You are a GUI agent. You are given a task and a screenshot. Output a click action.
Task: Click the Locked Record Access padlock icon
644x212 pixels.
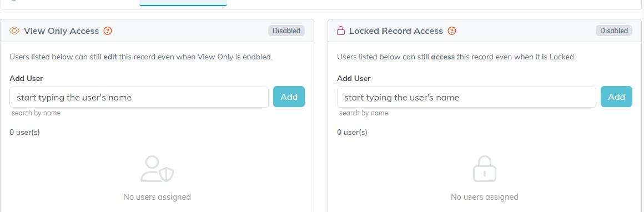pyautogui.click(x=340, y=31)
